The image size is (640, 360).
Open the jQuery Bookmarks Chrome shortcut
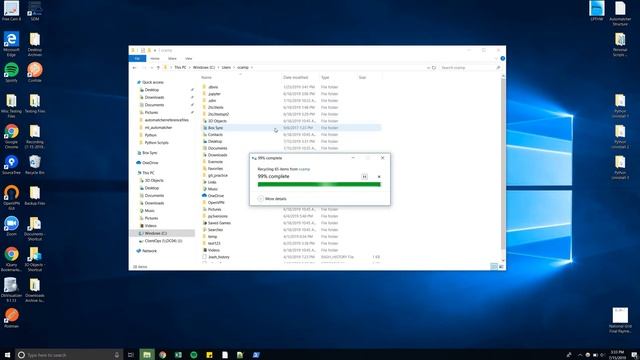point(11,259)
